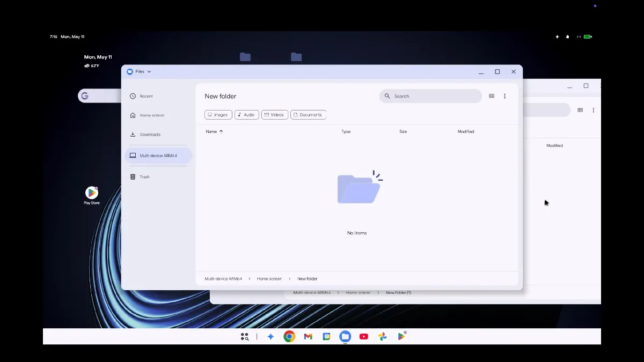Screen dimensions: 644x362
Task: Click the sparkle icon in status bar
Action: [557, 37]
